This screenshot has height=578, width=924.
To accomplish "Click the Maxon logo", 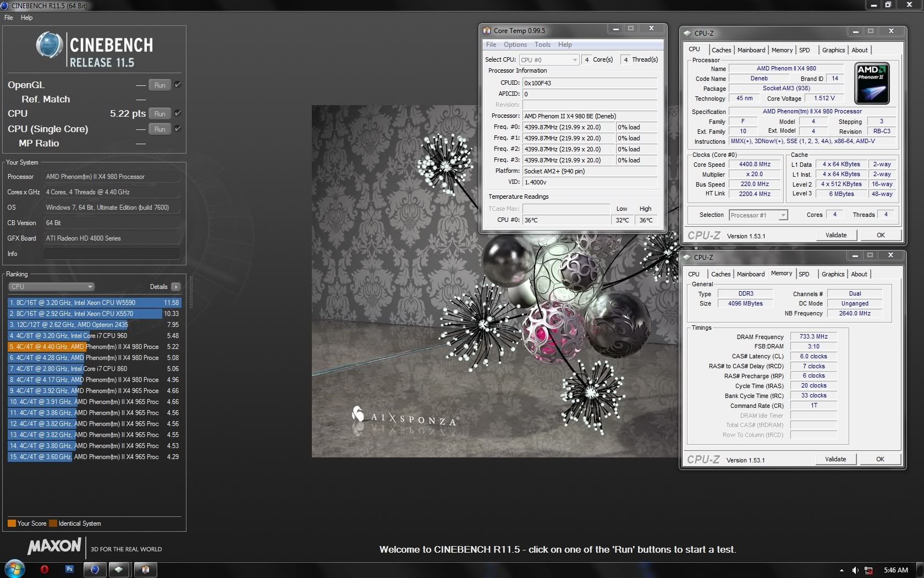I will pos(54,547).
